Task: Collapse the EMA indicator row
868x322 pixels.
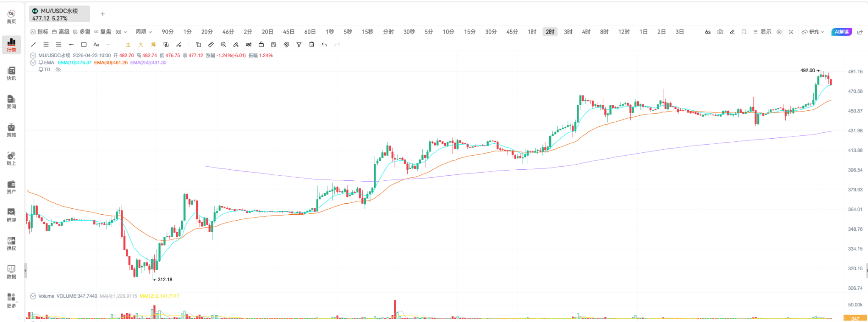Action: 33,62
